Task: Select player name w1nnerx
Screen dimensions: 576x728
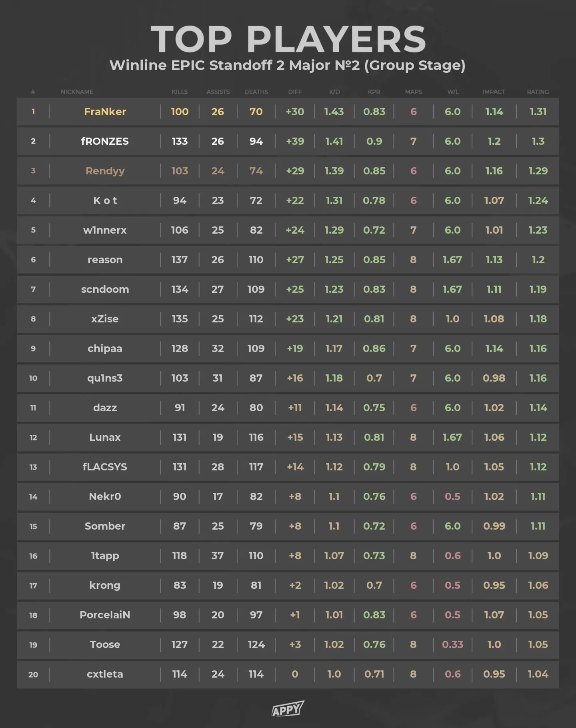Action: 105,230
